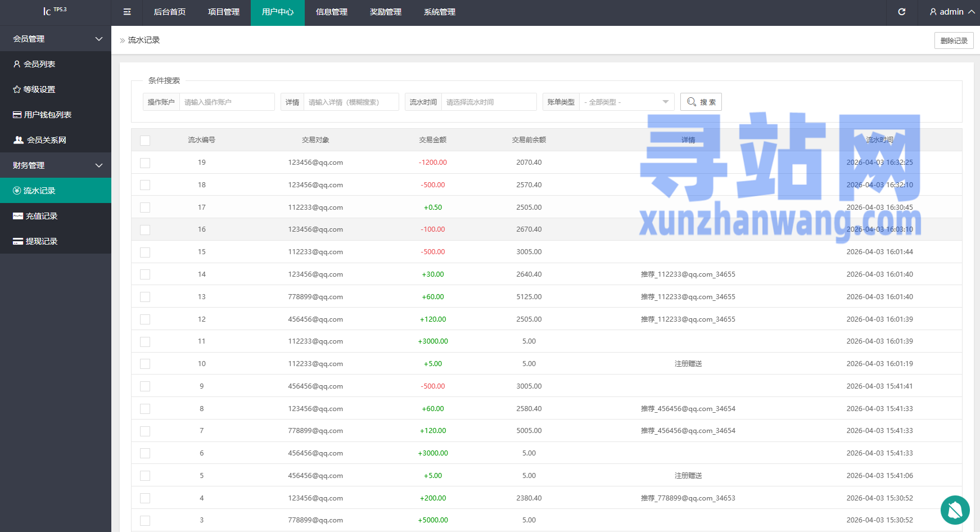The width and height of the screenshot is (980, 532).
Task: Check the checkbox for record 5
Action: pyautogui.click(x=145, y=476)
